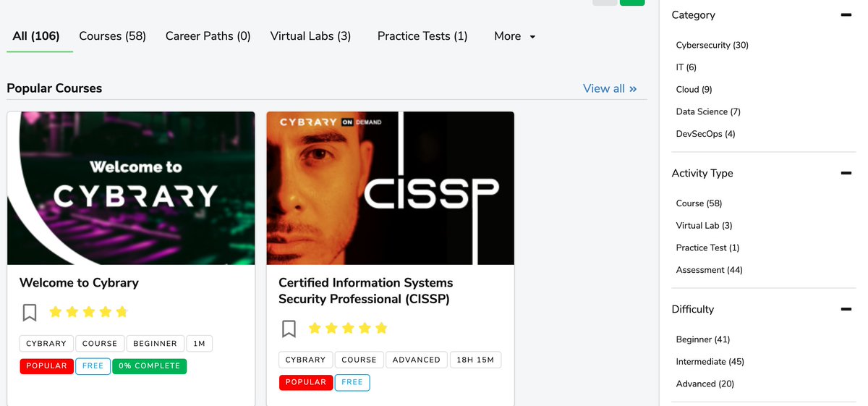The image size is (868, 406).
Task: Bookmark the CISSP course
Action: coord(289,329)
